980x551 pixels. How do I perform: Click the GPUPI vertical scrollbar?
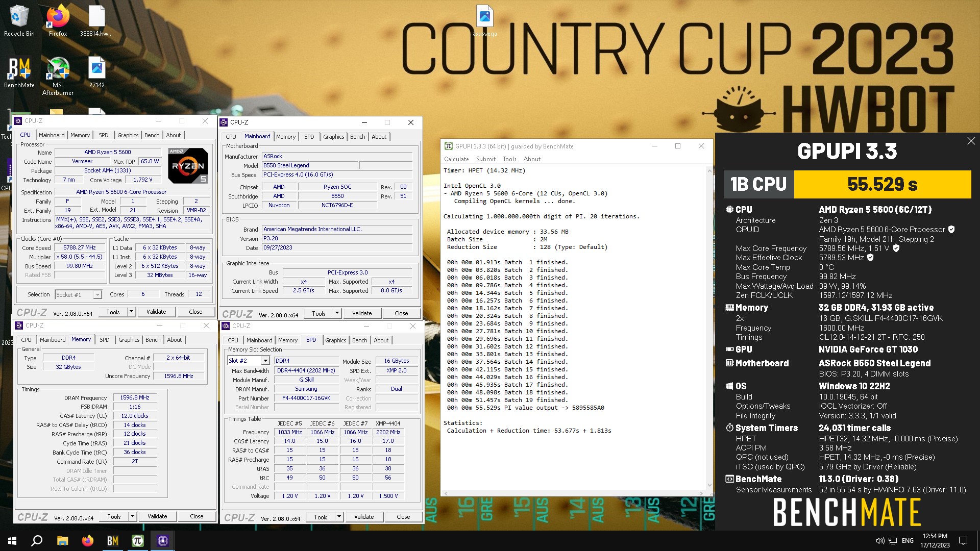click(x=709, y=328)
